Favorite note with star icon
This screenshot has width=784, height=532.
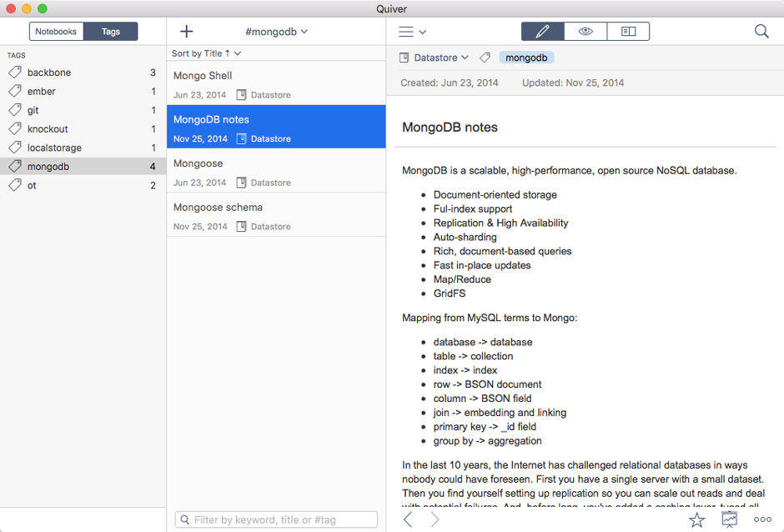(x=696, y=520)
